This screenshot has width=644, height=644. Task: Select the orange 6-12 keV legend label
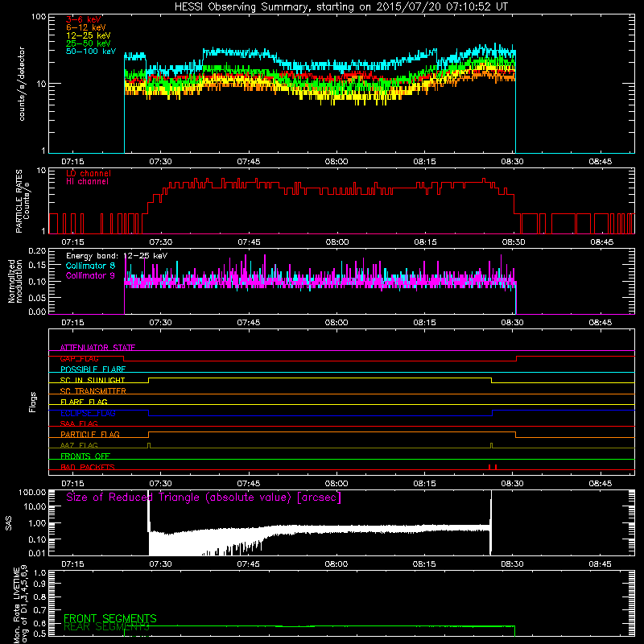[x=86, y=27]
